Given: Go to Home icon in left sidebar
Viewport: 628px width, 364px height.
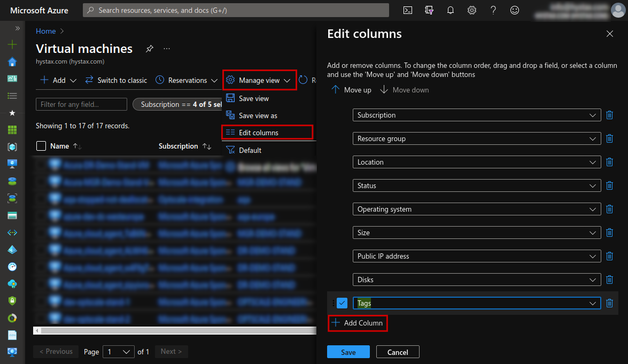Looking at the screenshot, I should pyautogui.click(x=12, y=61).
